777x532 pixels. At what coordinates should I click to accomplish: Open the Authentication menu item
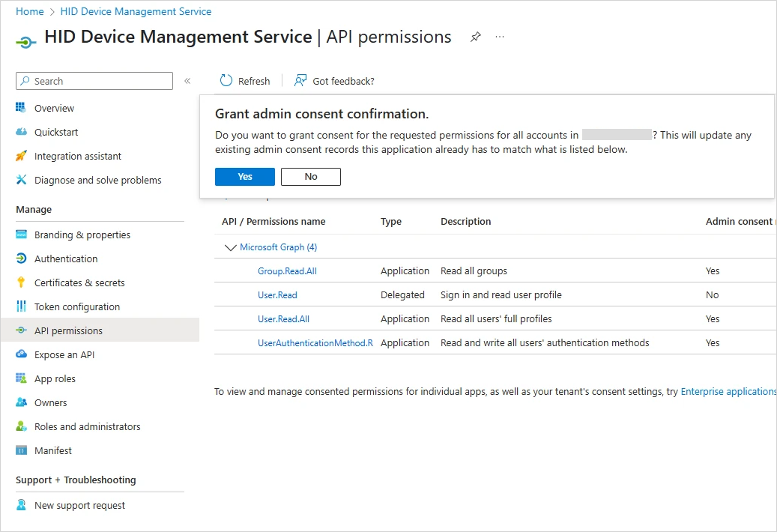pos(66,259)
